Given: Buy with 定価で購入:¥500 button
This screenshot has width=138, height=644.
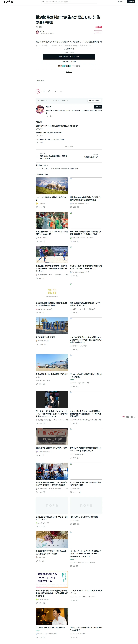Looking at the screenshot, I should (x=69, y=62).
